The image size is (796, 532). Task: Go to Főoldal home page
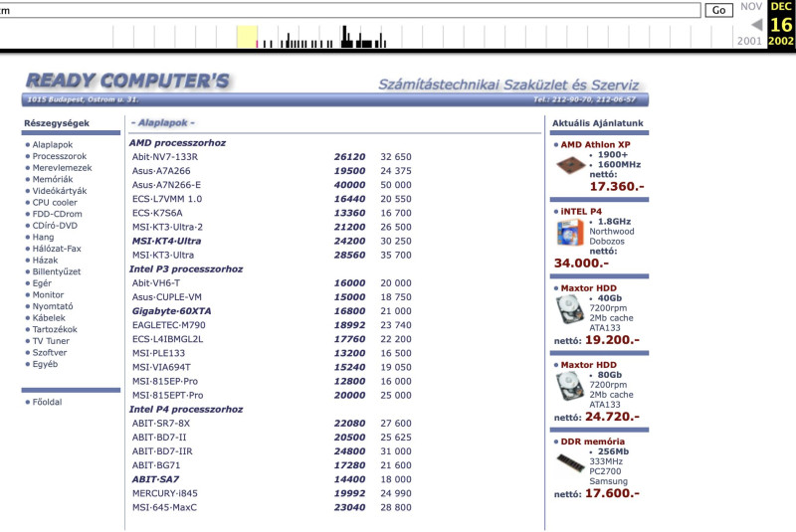(x=47, y=402)
